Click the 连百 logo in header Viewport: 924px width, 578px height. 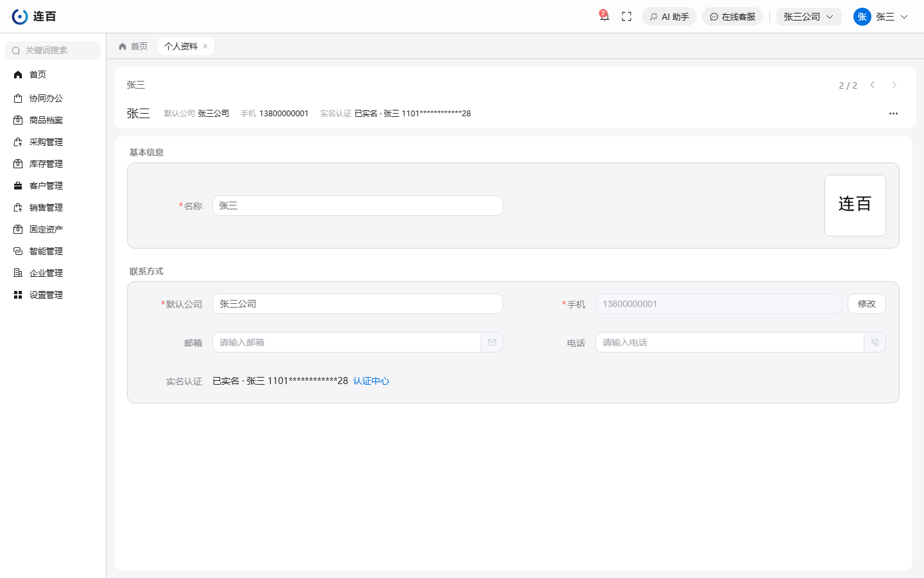34,17
